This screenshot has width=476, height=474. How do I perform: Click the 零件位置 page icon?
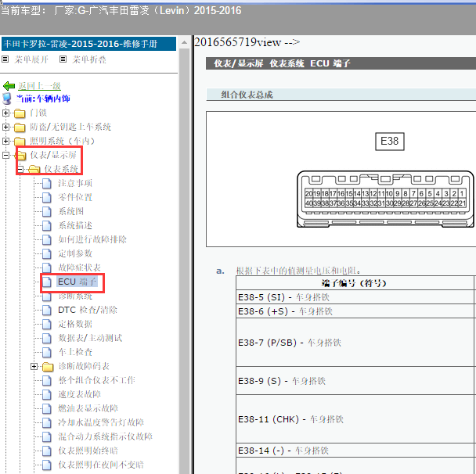(x=46, y=197)
